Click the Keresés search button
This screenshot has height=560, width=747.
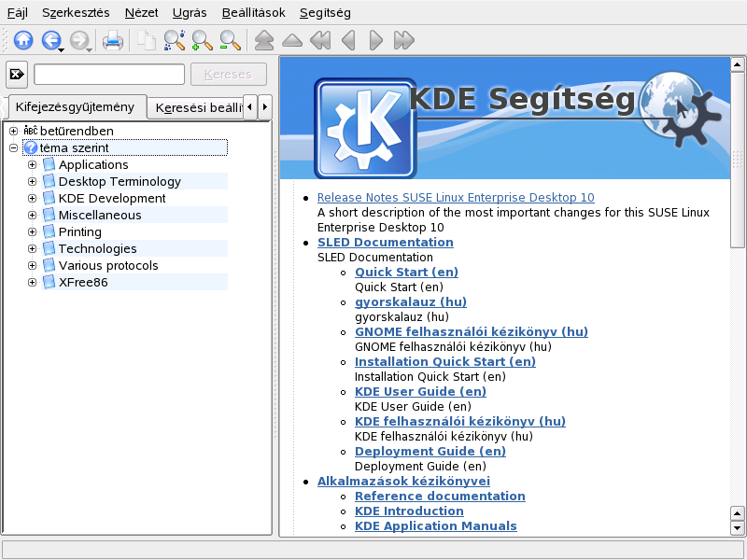point(228,75)
